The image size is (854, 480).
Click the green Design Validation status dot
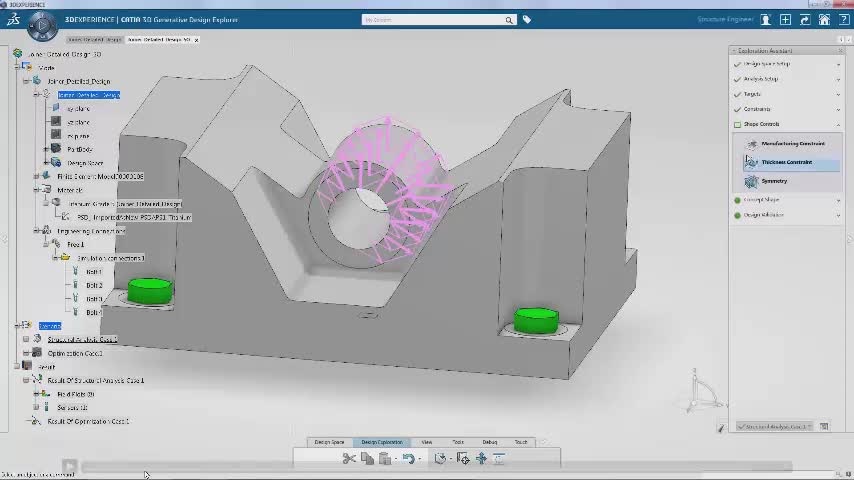(737, 215)
